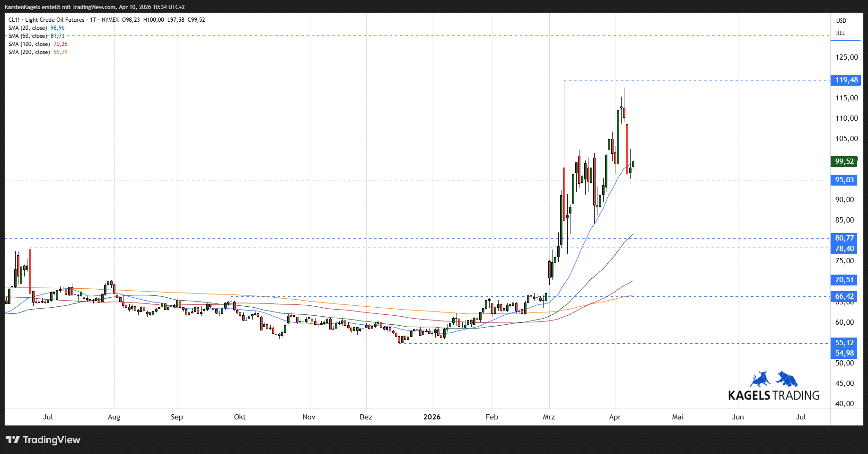Click the Apr label on the time axis
This screenshot has width=868, height=454.
coord(614,417)
